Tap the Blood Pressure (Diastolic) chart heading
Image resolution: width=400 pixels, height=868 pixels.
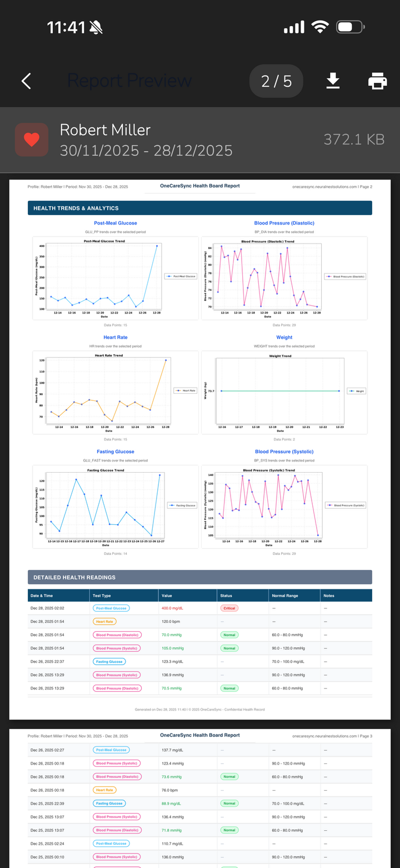tap(284, 223)
